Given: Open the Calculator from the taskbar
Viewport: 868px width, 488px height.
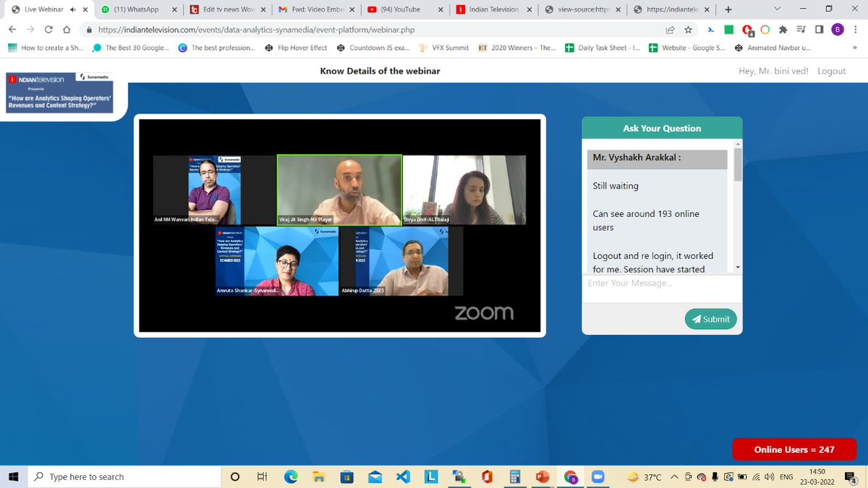Looking at the screenshot, I should pyautogui.click(x=515, y=476).
